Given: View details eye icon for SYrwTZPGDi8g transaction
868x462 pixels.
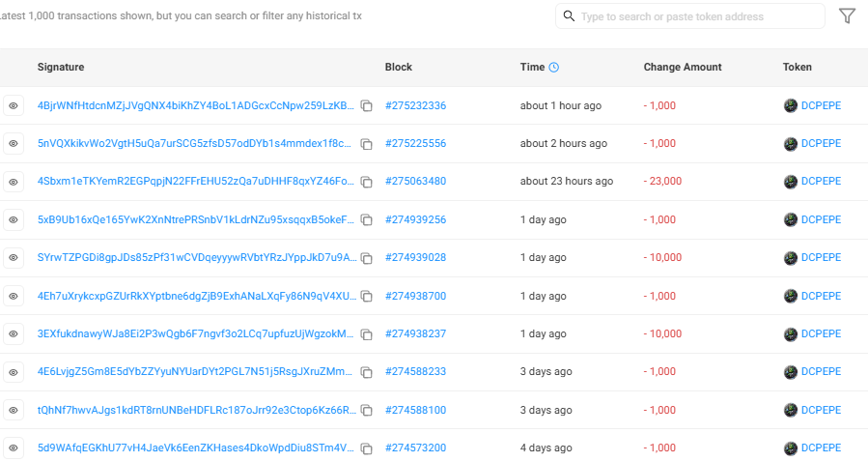Looking at the screenshot, I should click(x=14, y=258).
